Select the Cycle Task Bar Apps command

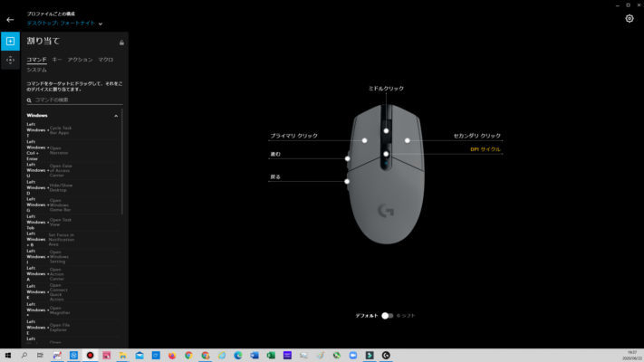(72, 130)
